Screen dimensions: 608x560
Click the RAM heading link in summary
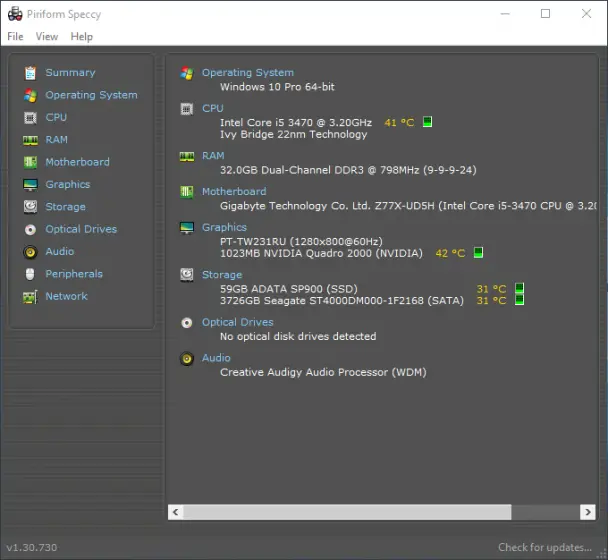213,156
